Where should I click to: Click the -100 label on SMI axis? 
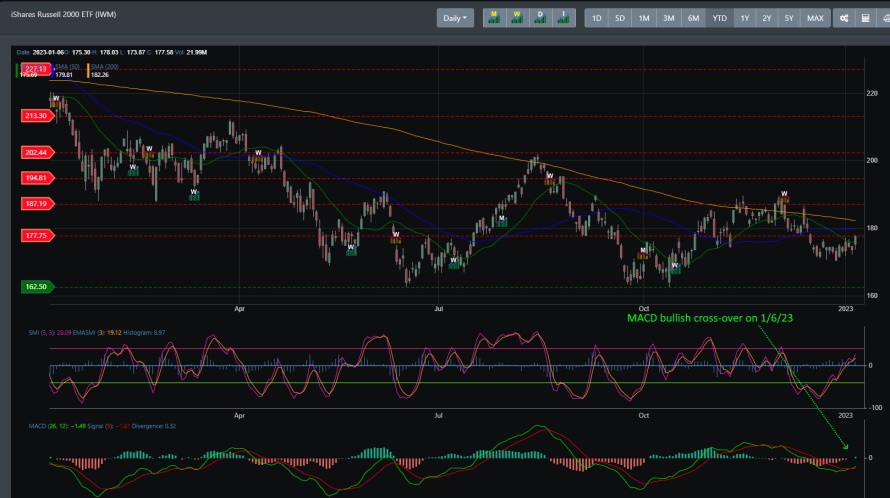point(875,407)
